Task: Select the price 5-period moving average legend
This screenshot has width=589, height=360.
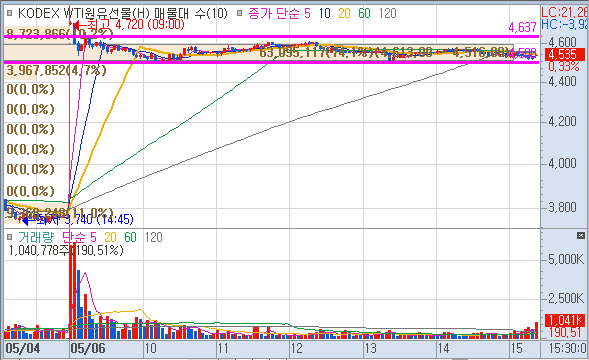Action: 307,14
